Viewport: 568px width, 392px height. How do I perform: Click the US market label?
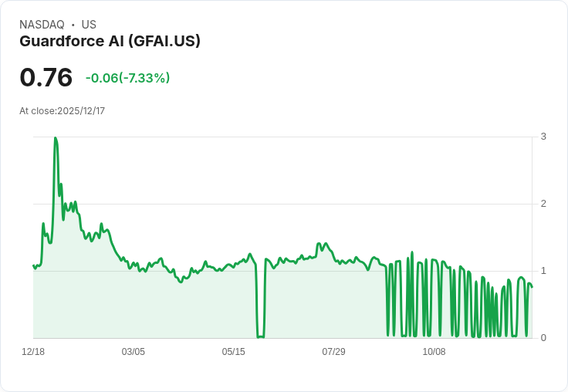(x=89, y=25)
